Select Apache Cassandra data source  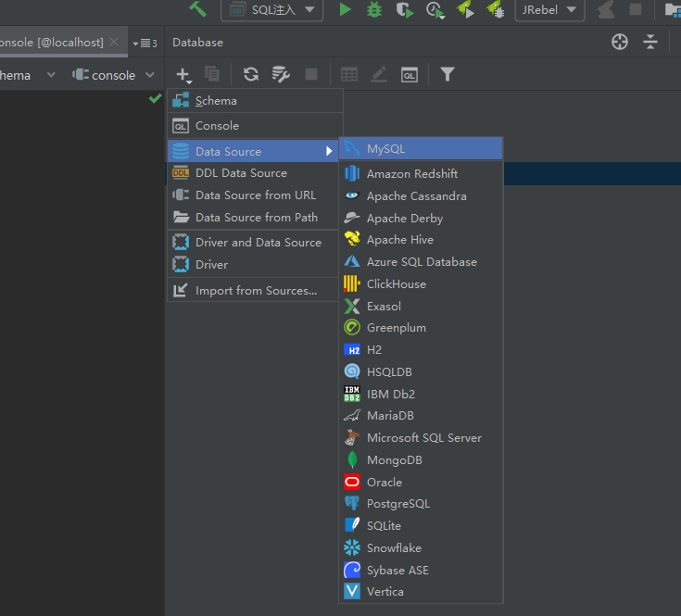tap(421, 195)
